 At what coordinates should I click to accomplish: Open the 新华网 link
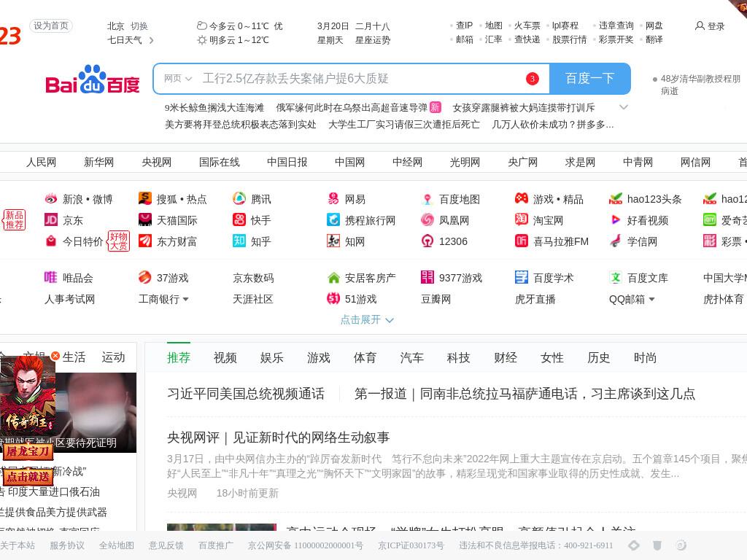[x=98, y=163]
